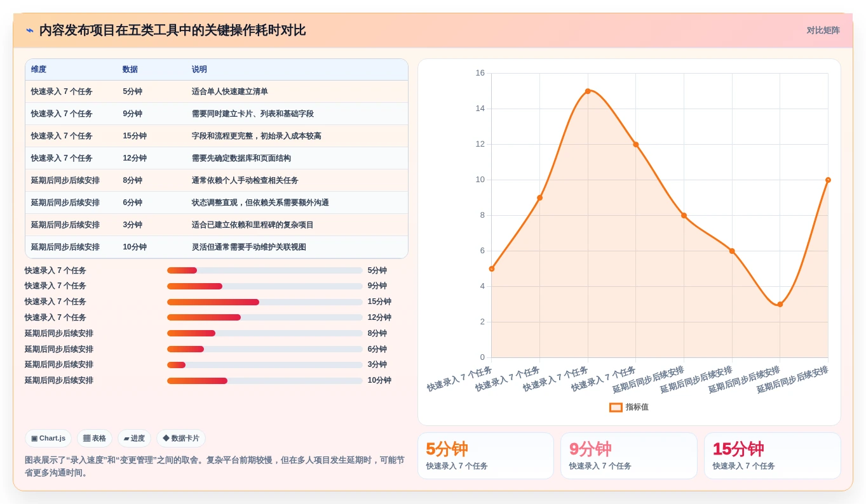Click the 对比矩阵 badge in the header
Image resolution: width=866 pixels, height=504 pixels.
823,30
